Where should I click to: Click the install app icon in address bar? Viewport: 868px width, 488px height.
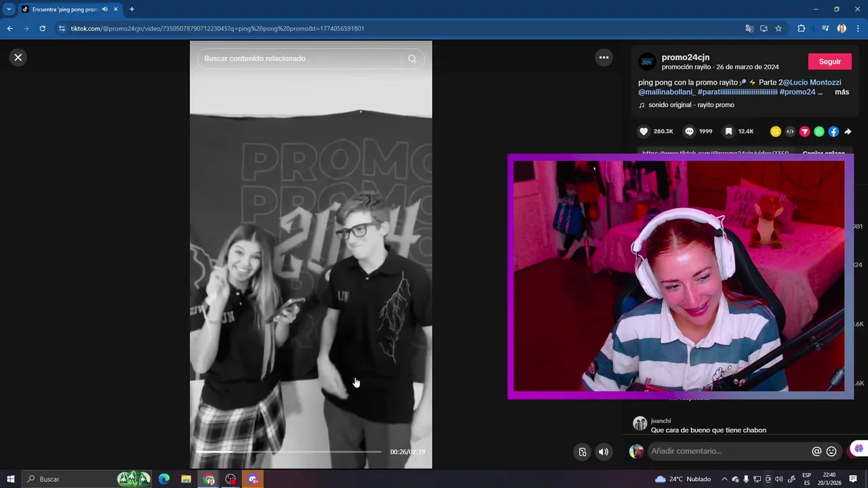(764, 28)
